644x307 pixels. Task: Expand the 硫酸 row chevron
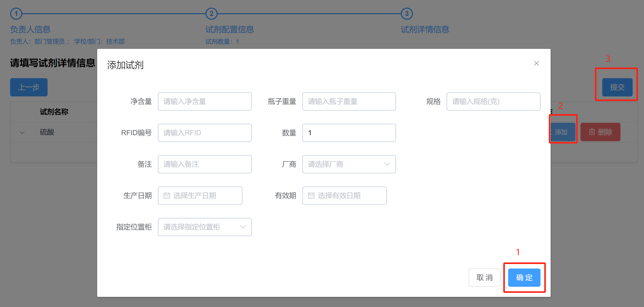click(x=22, y=133)
